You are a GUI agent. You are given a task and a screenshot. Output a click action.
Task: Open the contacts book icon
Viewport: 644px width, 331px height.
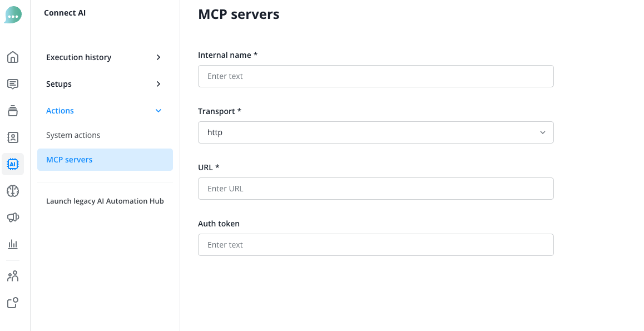(x=13, y=137)
